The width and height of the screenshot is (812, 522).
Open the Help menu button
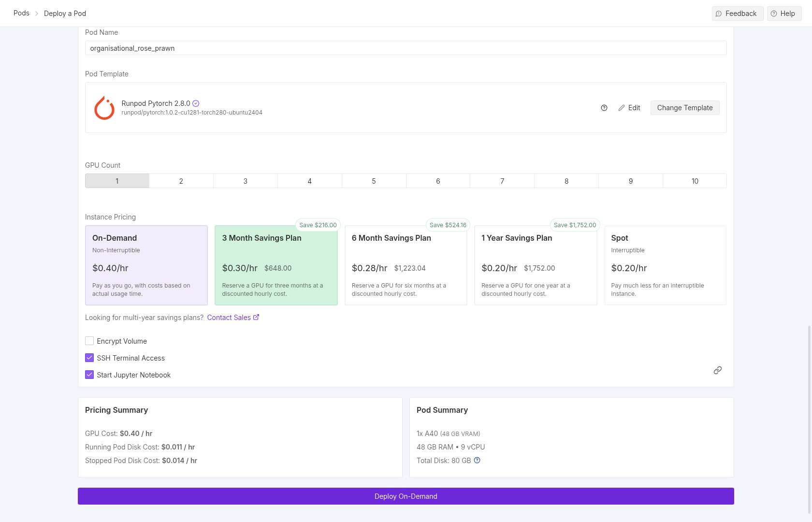[x=783, y=14]
